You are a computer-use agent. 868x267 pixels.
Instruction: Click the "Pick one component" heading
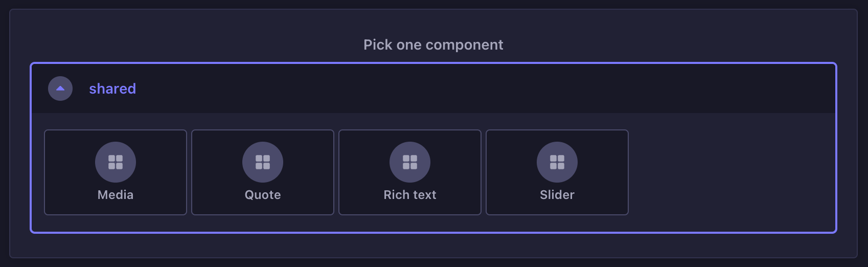point(433,45)
